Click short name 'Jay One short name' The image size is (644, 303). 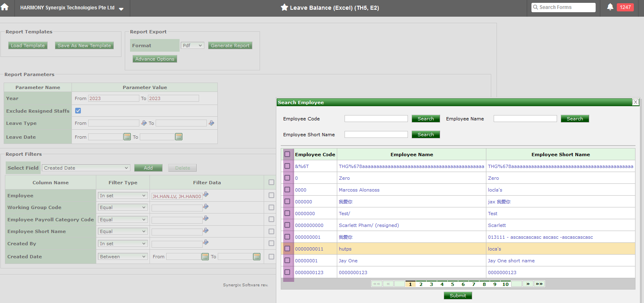tap(511, 261)
